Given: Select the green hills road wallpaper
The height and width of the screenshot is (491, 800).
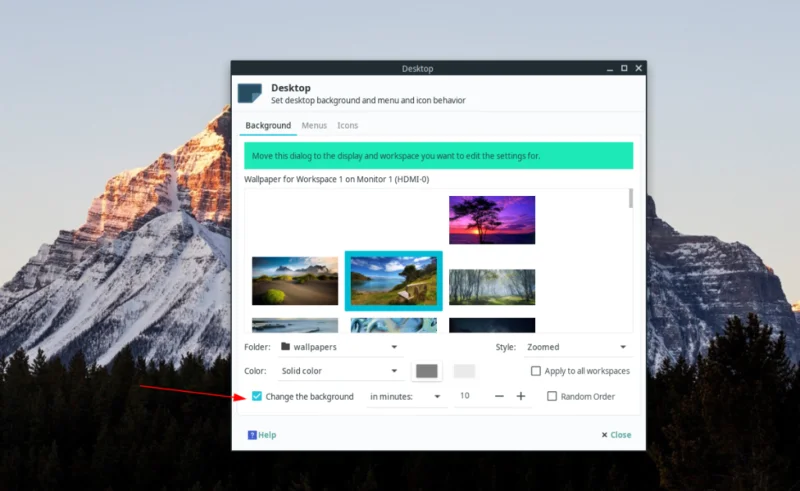Looking at the screenshot, I should pyautogui.click(x=295, y=281).
